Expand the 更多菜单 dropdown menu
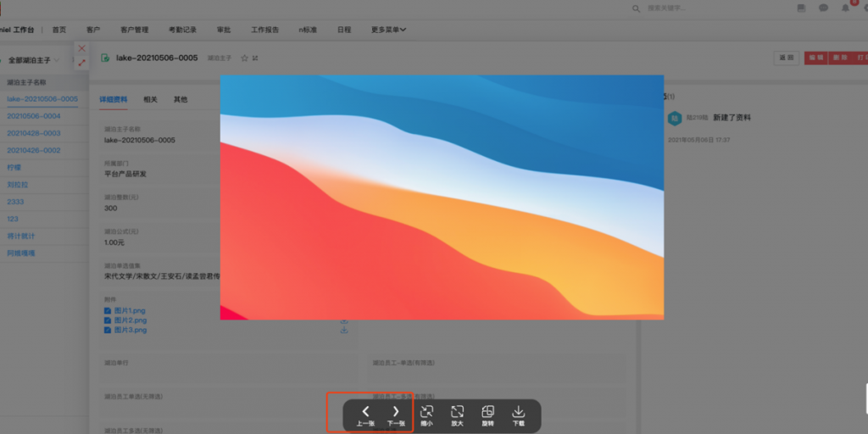Image resolution: width=868 pixels, height=434 pixels. click(388, 30)
